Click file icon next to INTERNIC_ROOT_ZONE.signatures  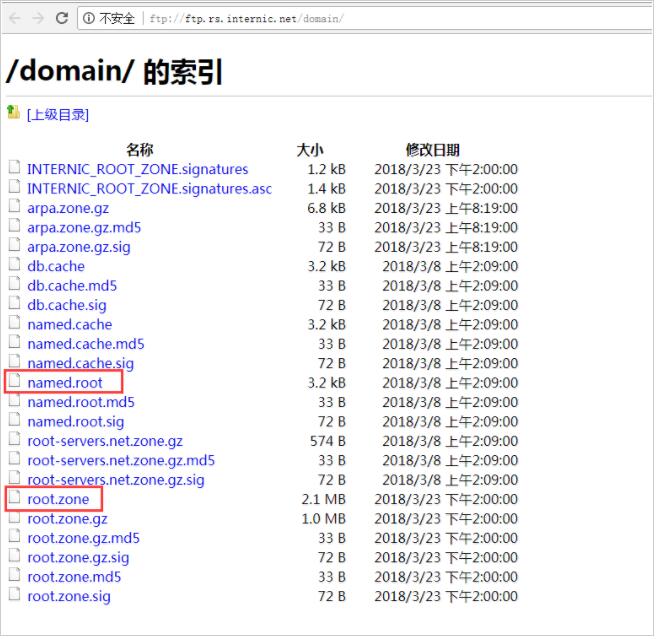coord(14,167)
